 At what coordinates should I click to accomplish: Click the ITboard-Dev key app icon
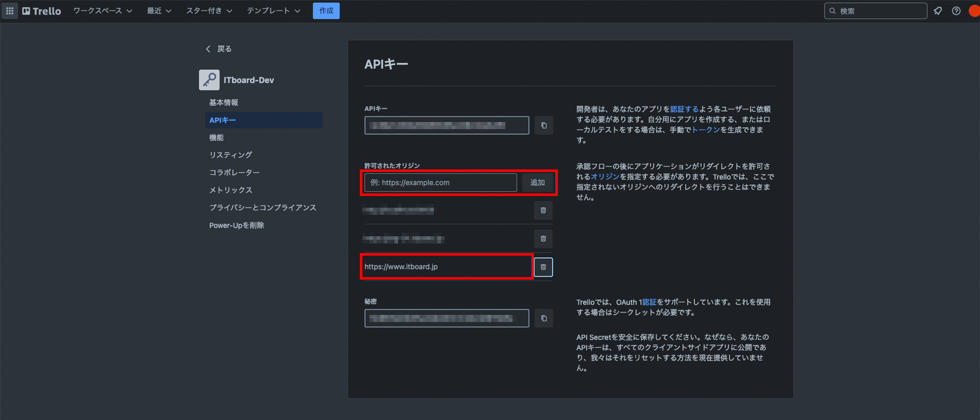[209, 80]
